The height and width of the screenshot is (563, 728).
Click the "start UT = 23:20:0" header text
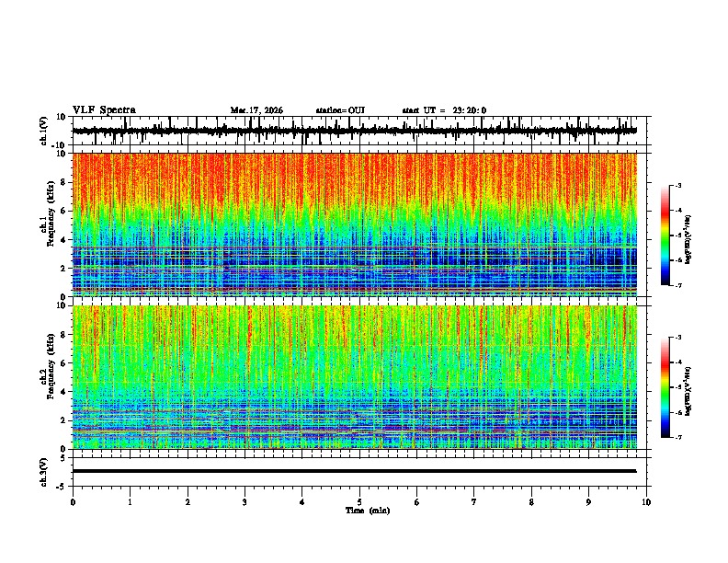444,110
